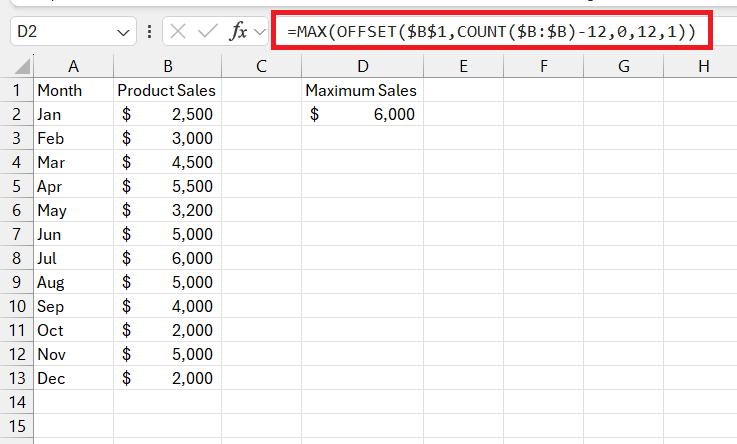Click the Enter checkmark formula icon
This screenshot has width=737, height=444.
click(x=207, y=31)
